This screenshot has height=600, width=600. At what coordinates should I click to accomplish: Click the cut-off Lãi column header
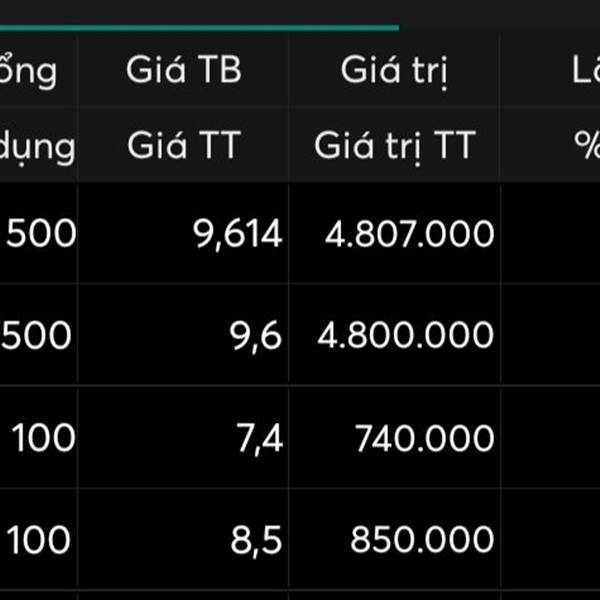point(585,71)
